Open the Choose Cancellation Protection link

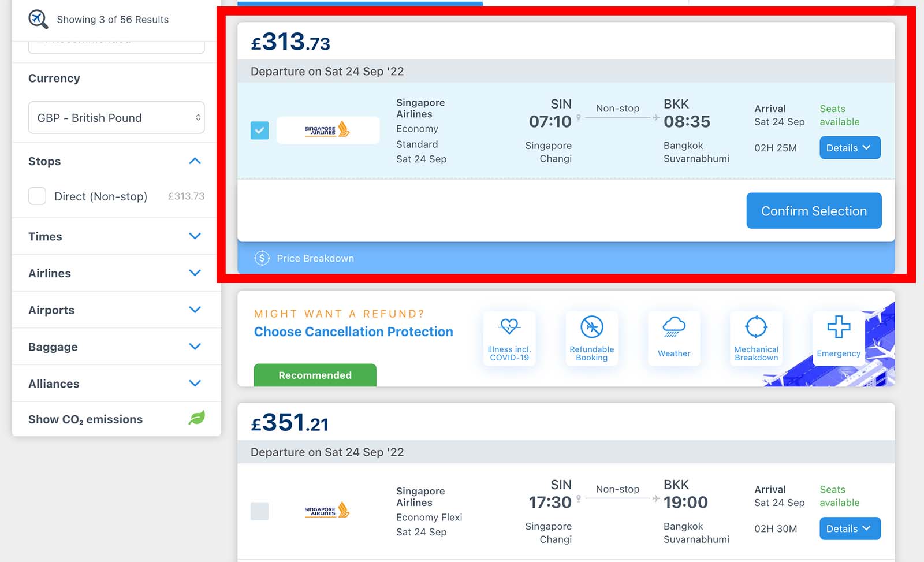coord(353,332)
